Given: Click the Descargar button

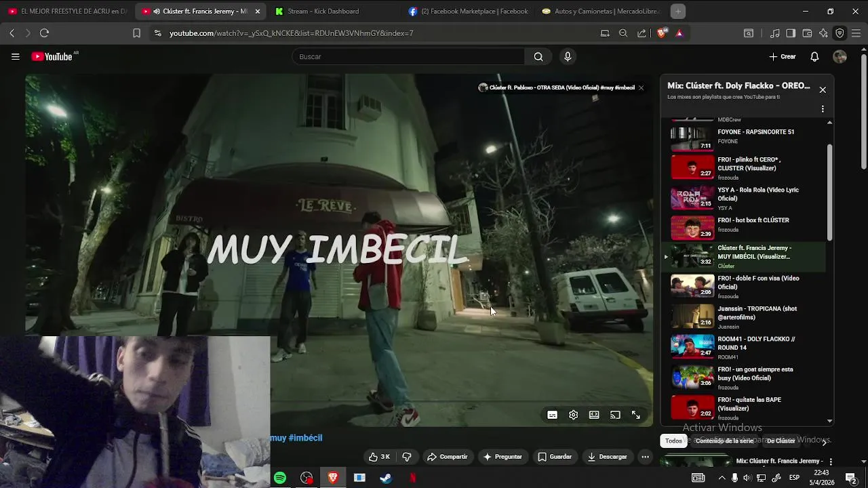Looking at the screenshot, I should (607, 457).
